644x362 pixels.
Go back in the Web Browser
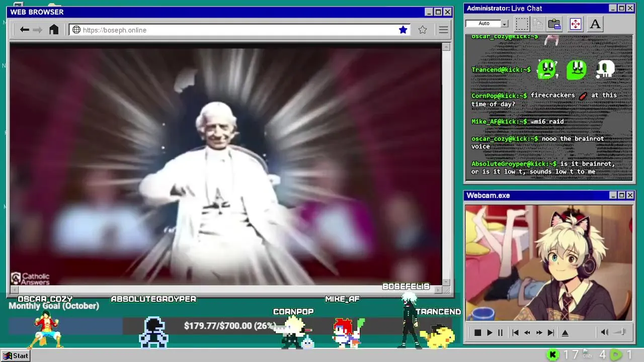point(24,30)
